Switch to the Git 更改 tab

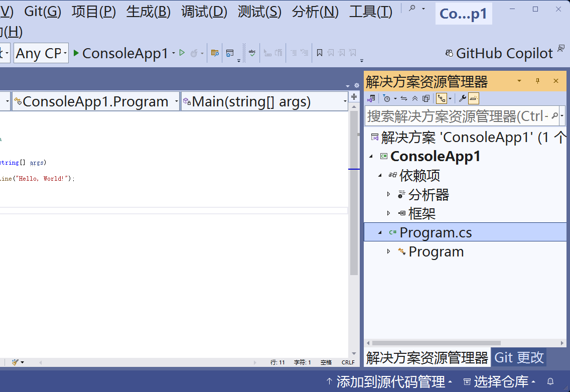pyautogui.click(x=519, y=357)
